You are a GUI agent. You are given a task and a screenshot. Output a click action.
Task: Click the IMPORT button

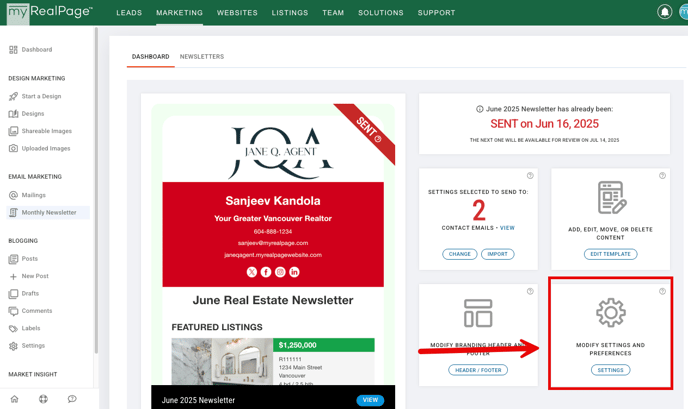click(498, 254)
